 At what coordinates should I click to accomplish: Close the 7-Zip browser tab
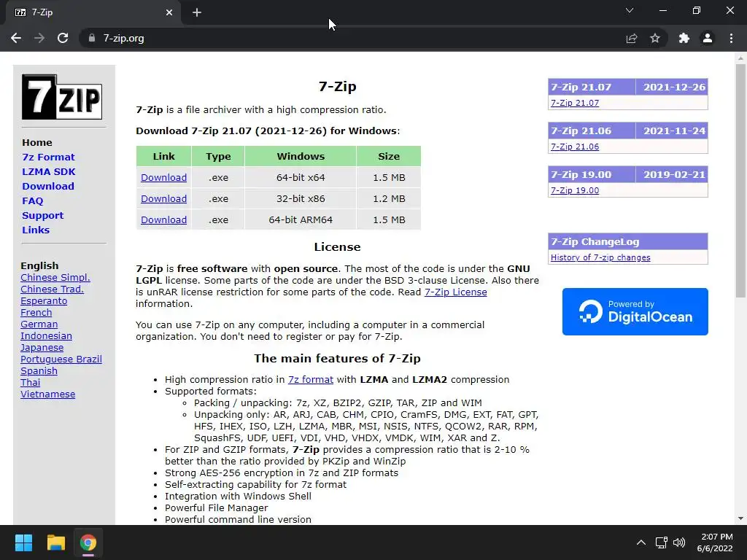click(169, 13)
